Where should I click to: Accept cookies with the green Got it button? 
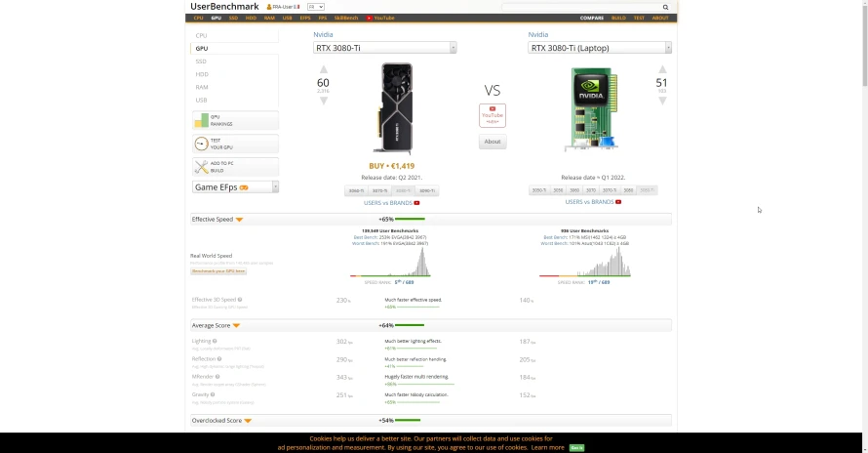(x=576, y=447)
